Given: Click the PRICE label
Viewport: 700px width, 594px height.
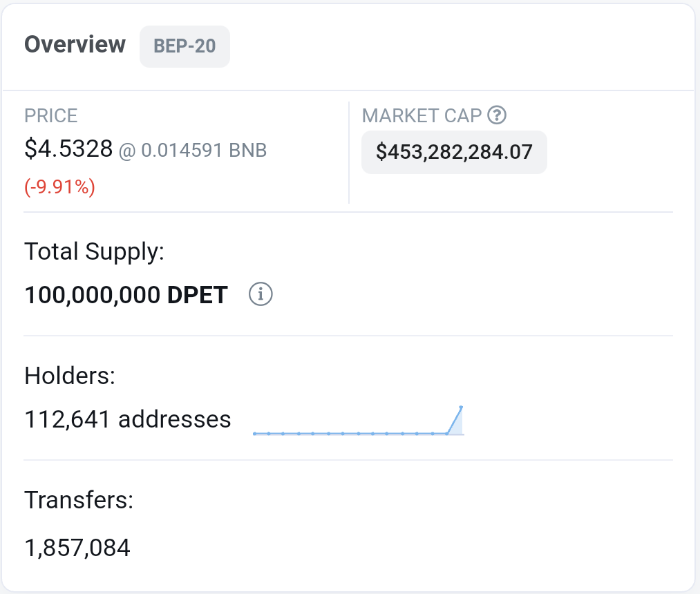Looking at the screenshot, I should (x=51, y=115).
